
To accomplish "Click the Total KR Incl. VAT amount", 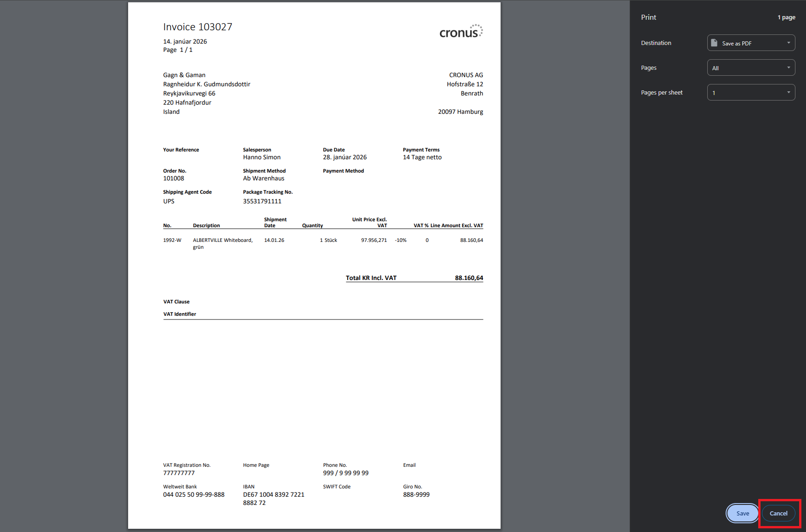I will pos(468,278).
